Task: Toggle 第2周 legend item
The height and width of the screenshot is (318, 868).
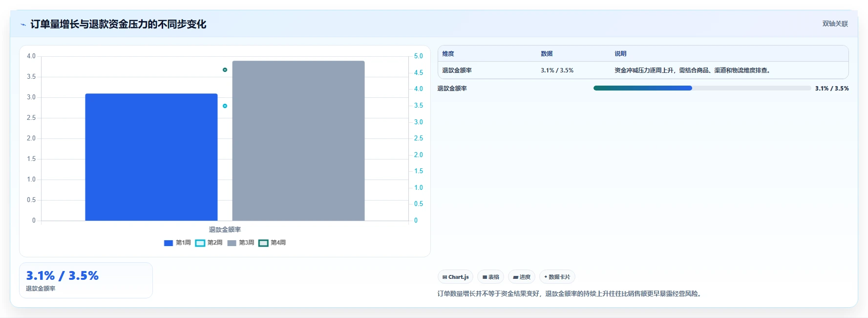Action: point(209,243)
